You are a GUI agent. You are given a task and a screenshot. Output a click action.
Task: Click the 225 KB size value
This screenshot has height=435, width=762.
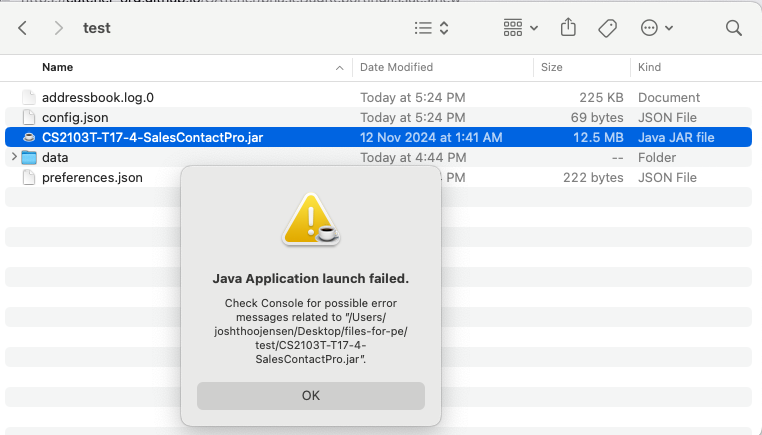[x=601, y=97]
